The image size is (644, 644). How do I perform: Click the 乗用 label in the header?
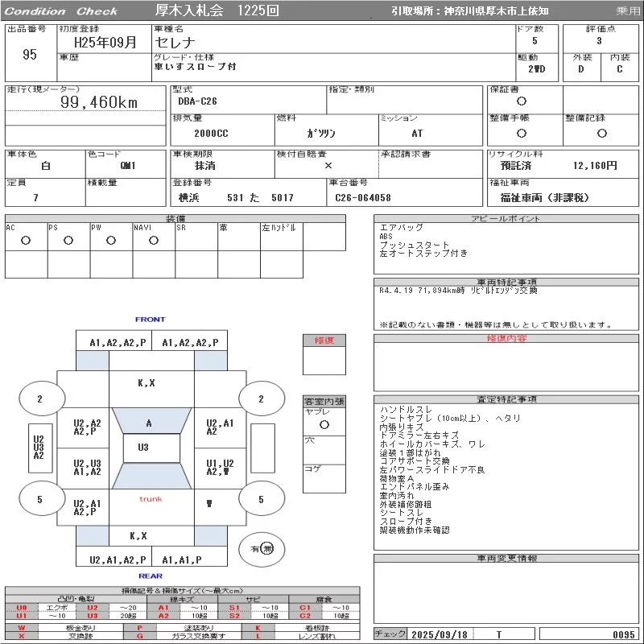628,11
